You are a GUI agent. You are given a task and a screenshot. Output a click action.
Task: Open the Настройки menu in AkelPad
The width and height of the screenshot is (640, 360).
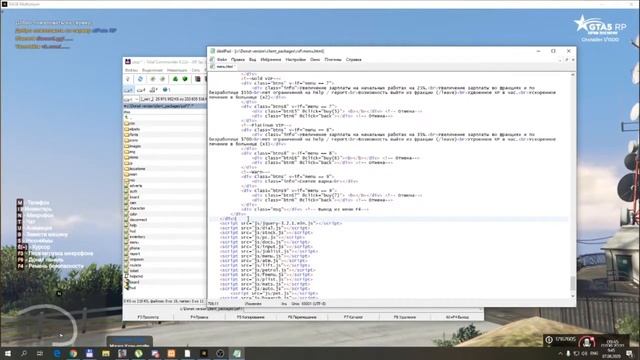point(296,60)
